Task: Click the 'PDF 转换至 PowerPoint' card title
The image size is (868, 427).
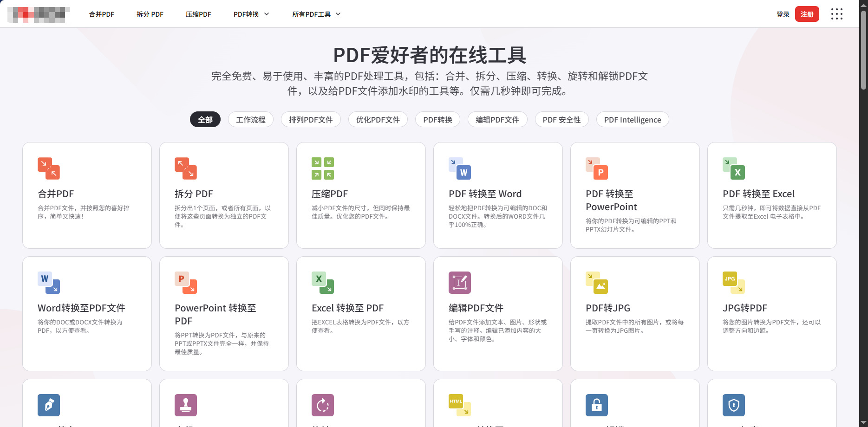Action: [611, 201]
